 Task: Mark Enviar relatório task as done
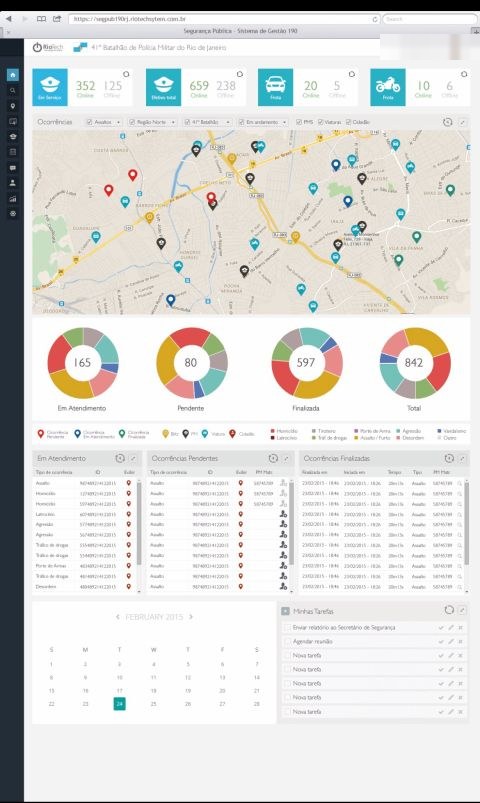[x=441, y=627]
